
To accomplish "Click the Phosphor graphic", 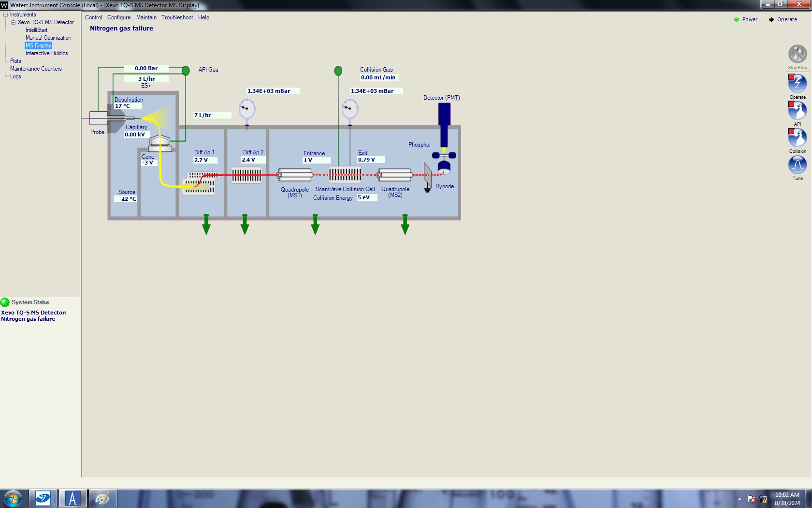I will coord(444,156).
